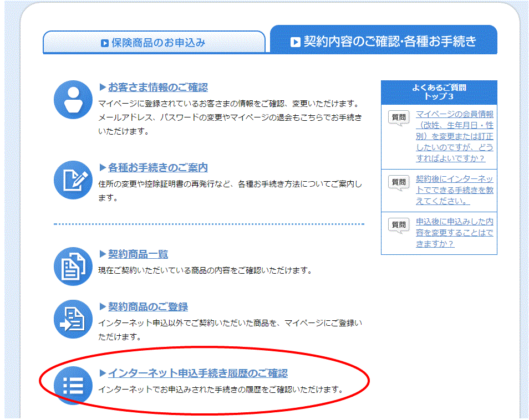Click the documents icon for 契約商品一覧
Image resolution: width=529 pixels, height=420 pixels.
73,267
